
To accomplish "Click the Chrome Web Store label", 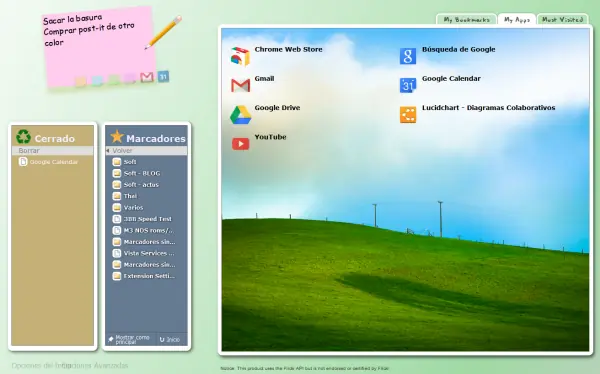I will [x=289, y=49].
